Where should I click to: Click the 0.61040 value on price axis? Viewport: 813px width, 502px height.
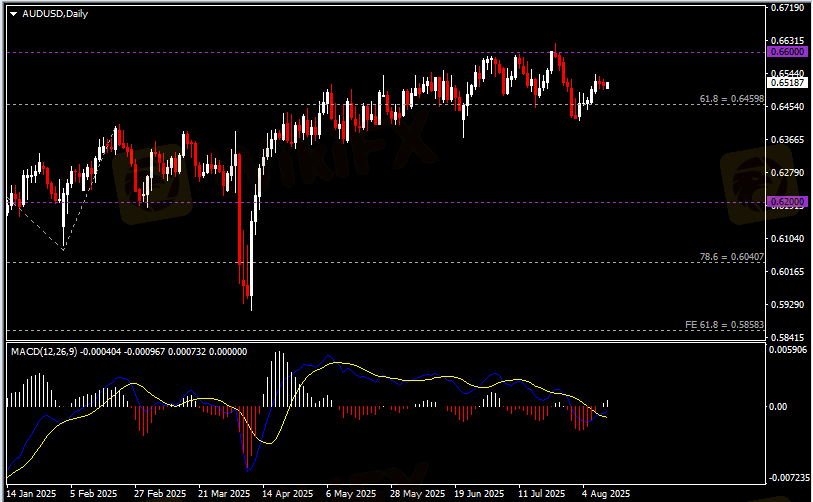(x=787, y=239)
